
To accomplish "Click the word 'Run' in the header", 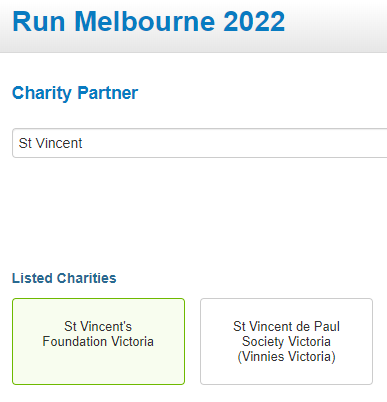I will (x=39, y=22).
